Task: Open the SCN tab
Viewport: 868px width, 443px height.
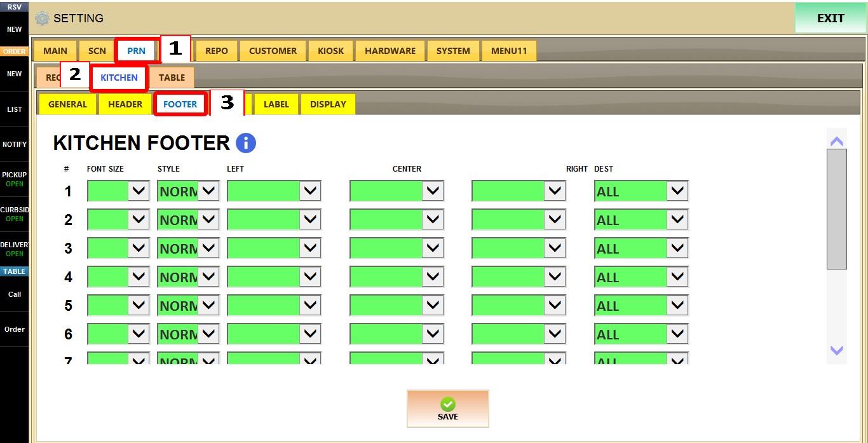Action: (x=97, y=51)
